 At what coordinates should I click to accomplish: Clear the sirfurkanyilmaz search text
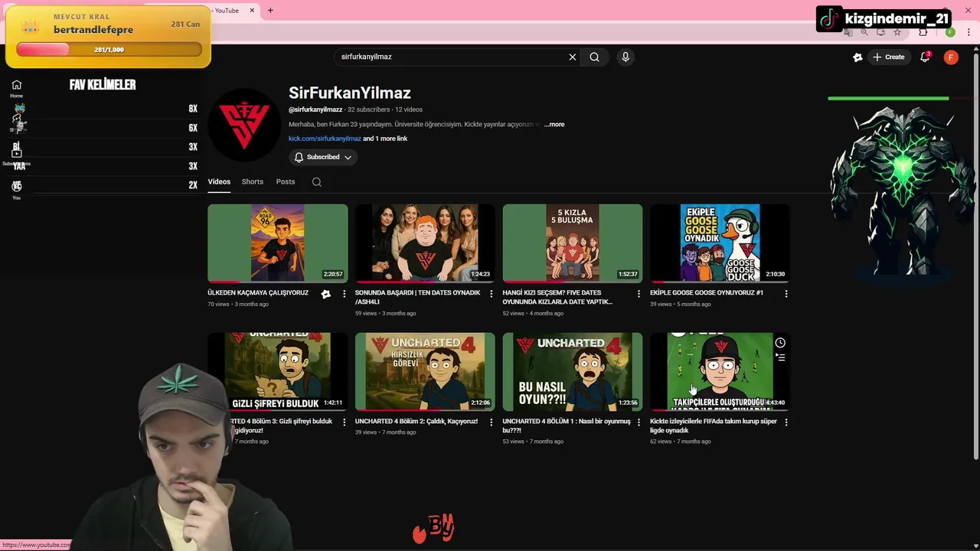[572, 57]
